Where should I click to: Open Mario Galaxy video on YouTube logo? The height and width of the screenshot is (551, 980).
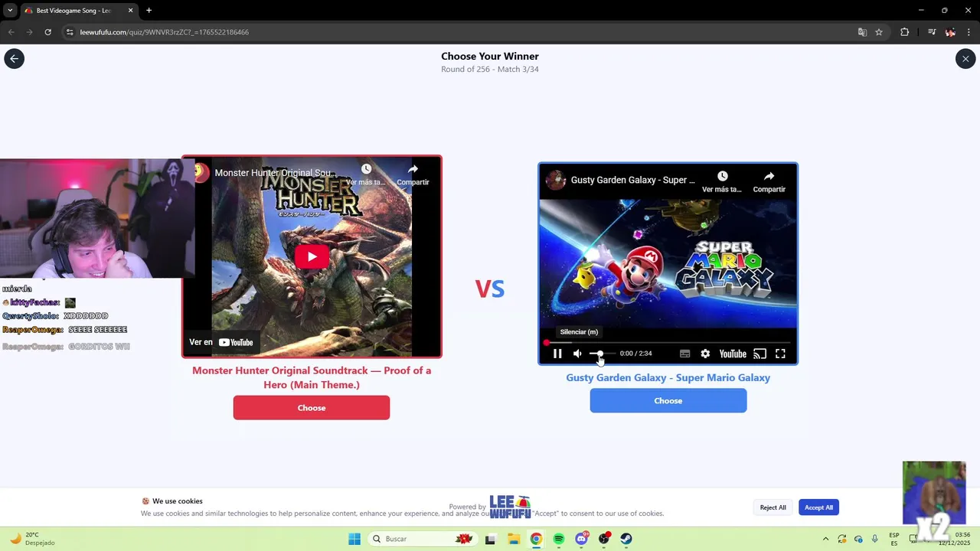[x=733, y=354]
